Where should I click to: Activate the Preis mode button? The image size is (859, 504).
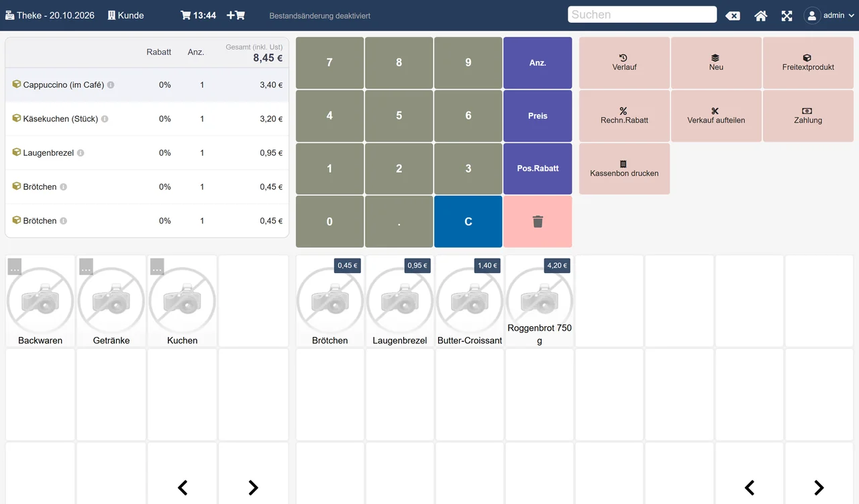(538, 115)
